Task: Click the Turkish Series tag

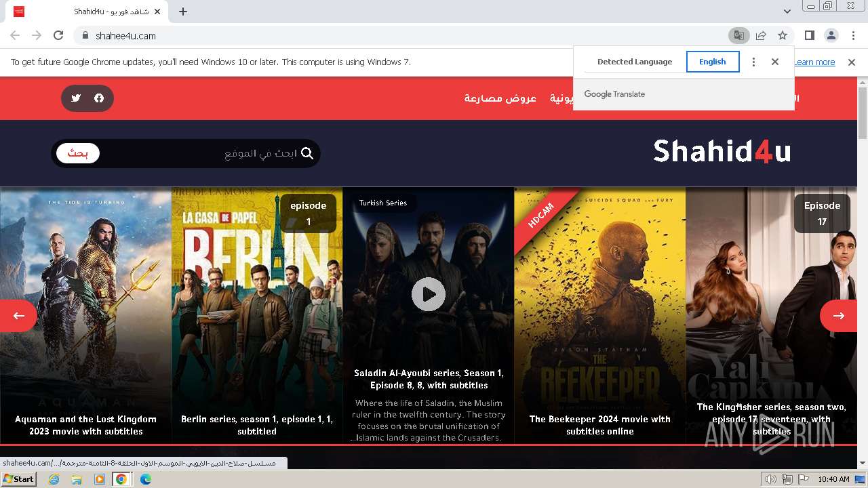Action: coord(383,203)
